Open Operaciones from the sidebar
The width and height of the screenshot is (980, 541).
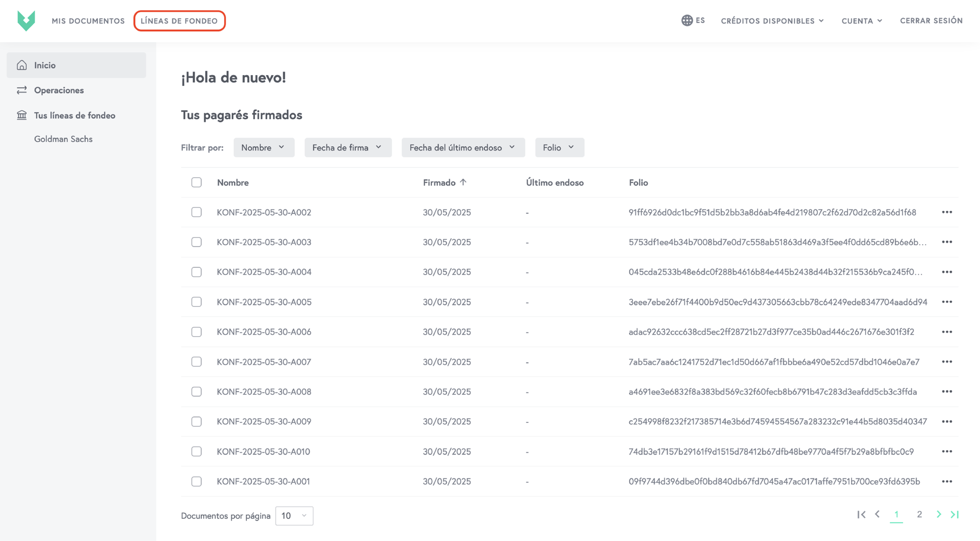coord(59,90)
